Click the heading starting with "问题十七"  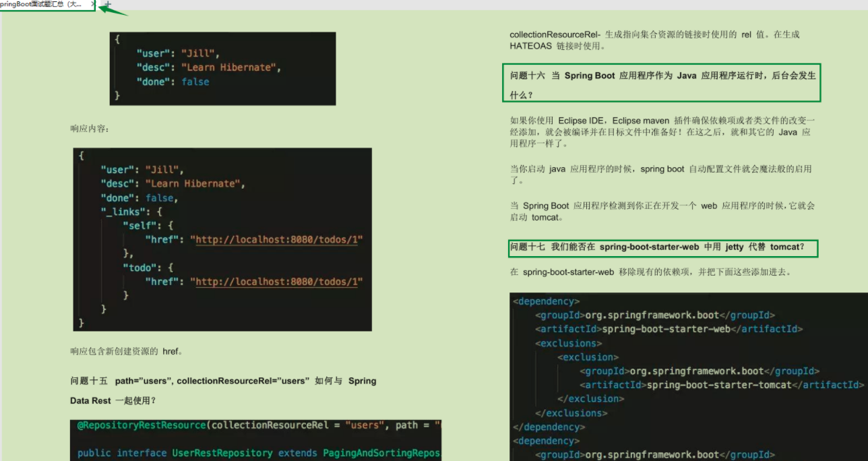(x=657, y=247)
